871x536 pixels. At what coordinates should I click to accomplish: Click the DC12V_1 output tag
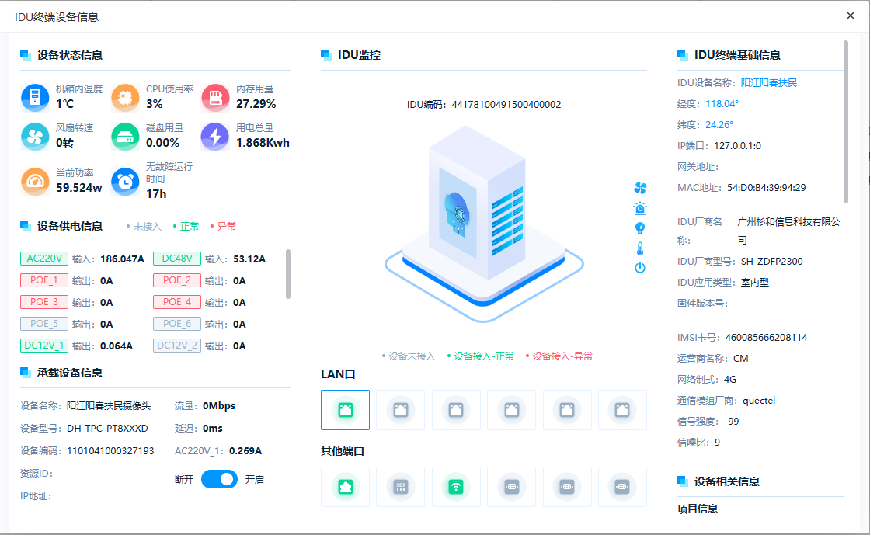(43, 346)
